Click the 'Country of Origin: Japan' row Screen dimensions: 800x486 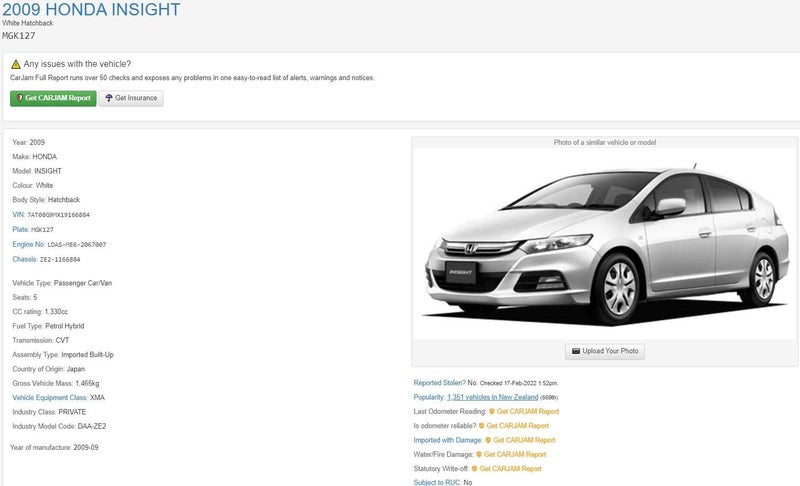point(49,369)
